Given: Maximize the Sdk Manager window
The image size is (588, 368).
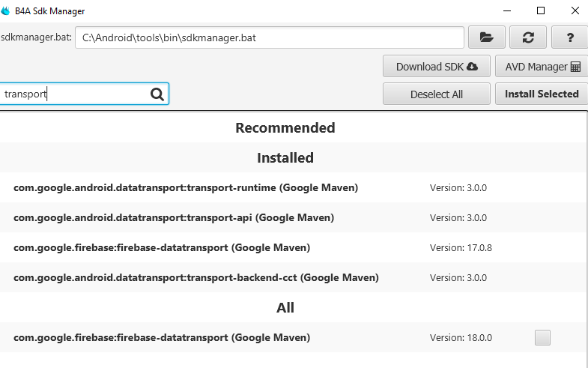Looking at the screenshot, I should pyautogui.click(x=540, y=10).
